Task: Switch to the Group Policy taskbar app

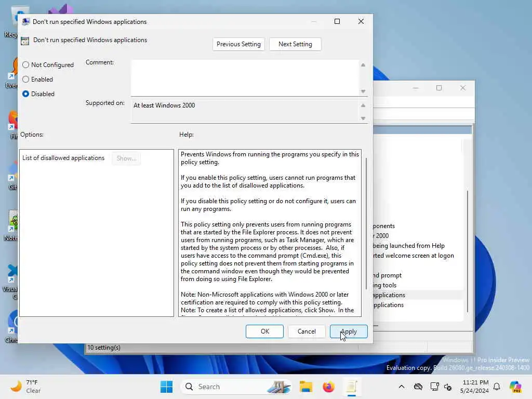Action: coord(352,387)
